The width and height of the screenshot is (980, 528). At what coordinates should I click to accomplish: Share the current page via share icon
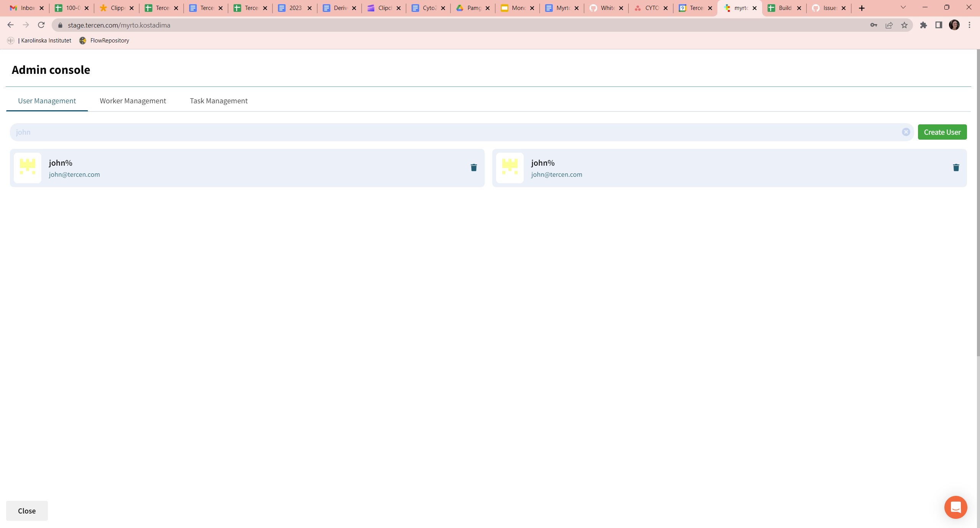click(889, 25)
